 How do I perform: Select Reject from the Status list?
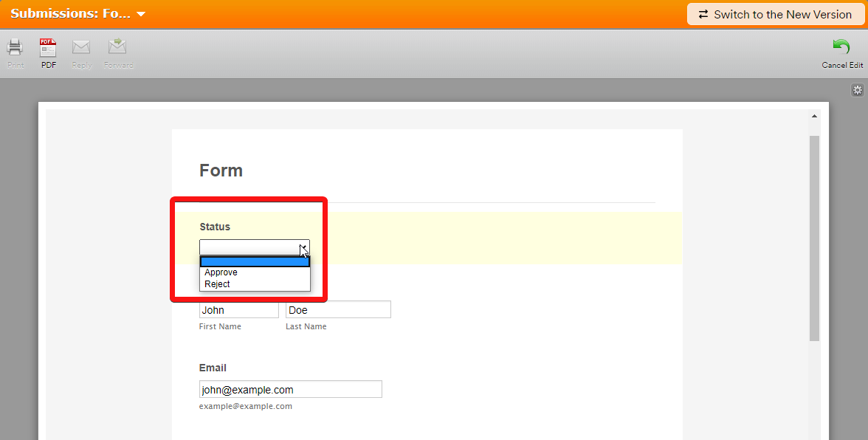(218, 284)
